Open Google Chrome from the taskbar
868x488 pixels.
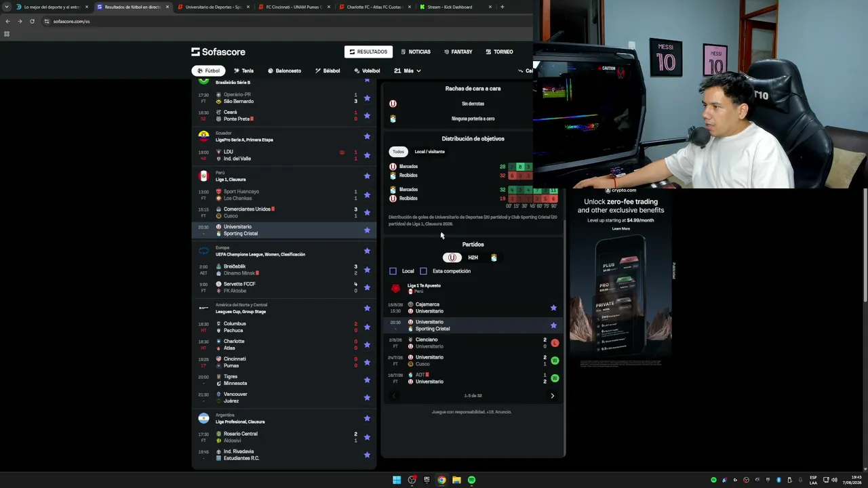[441, 480]
